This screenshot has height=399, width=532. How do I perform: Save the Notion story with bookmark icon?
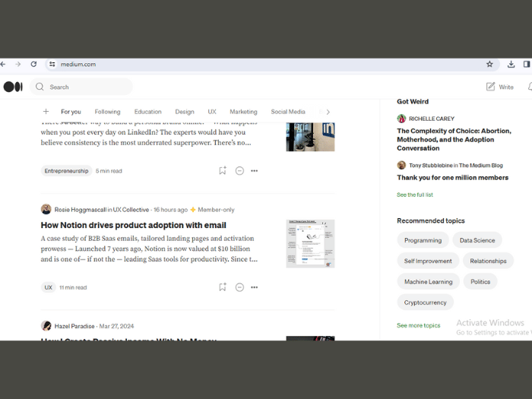222,287
